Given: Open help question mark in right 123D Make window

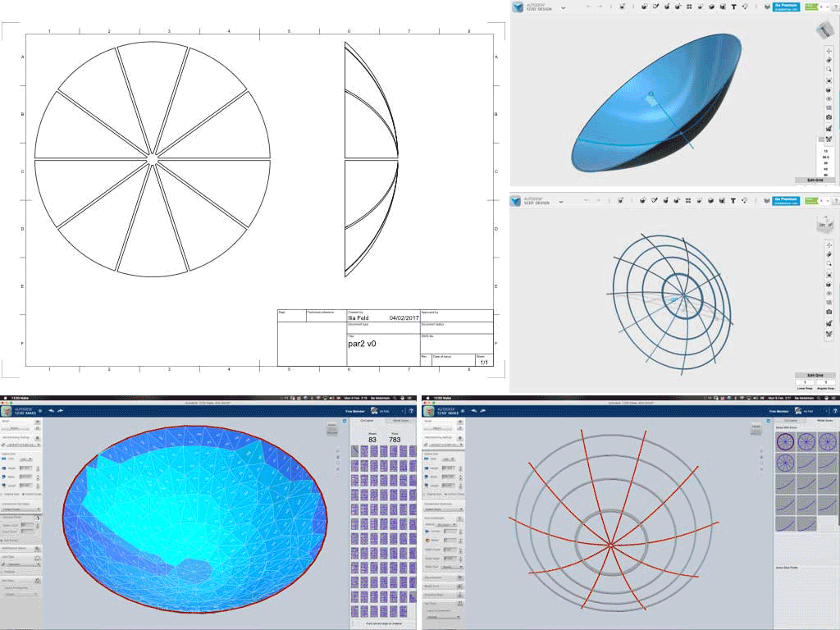Looking at the screenshot, I should [833, 411].
